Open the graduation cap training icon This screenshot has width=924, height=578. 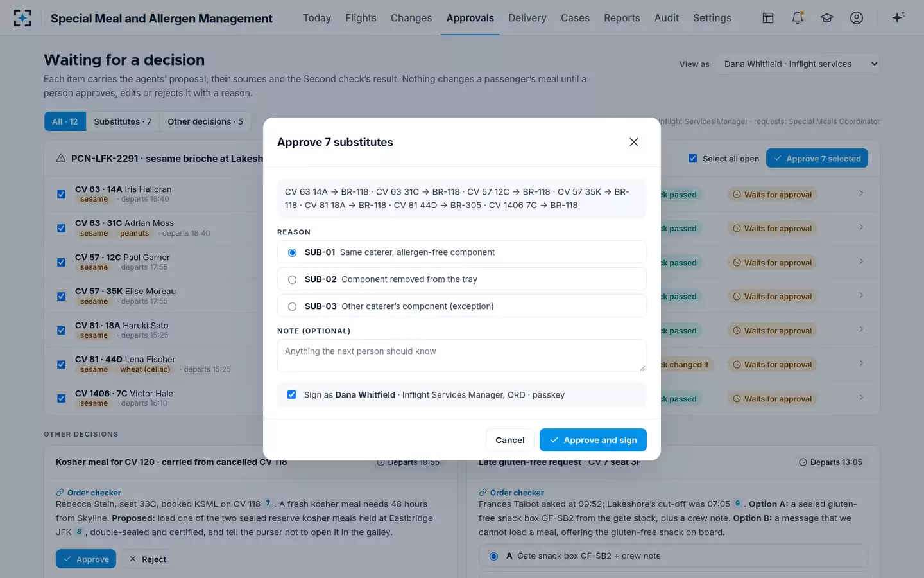(x=827, y=18)
